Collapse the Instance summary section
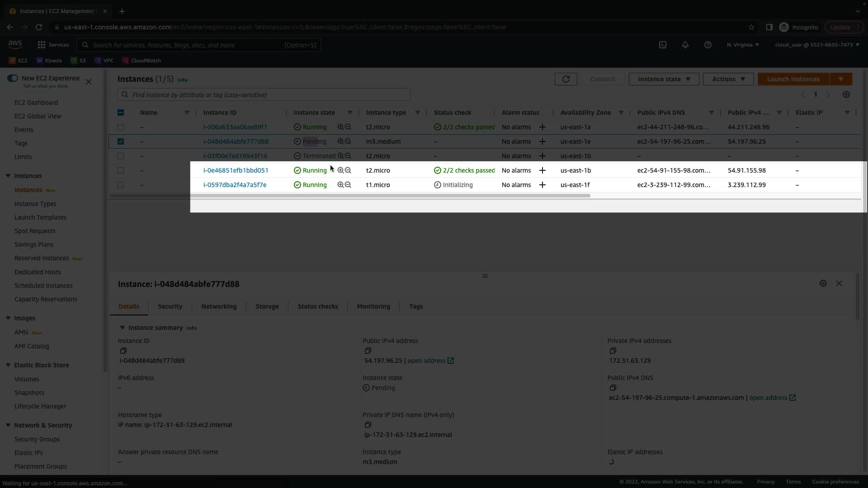868x488 pixels. 122,328
